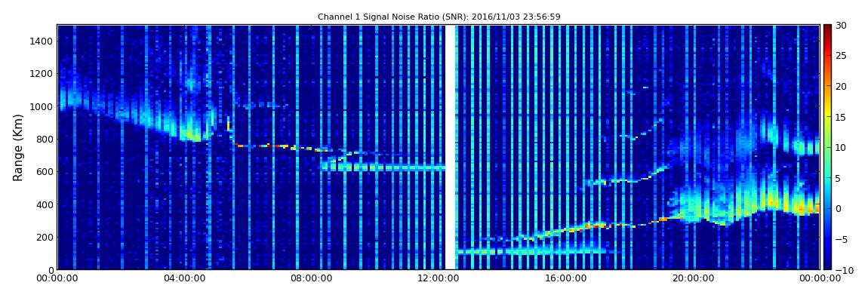The image size is (868, 307).
Task: Click the 12:00:00 time tick label
Action: click(438, 278)
